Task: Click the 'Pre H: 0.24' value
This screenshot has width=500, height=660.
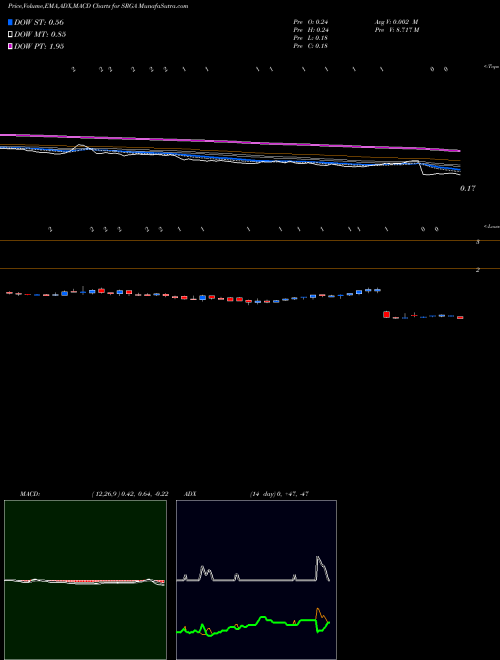Action: (x=311, y=30)
